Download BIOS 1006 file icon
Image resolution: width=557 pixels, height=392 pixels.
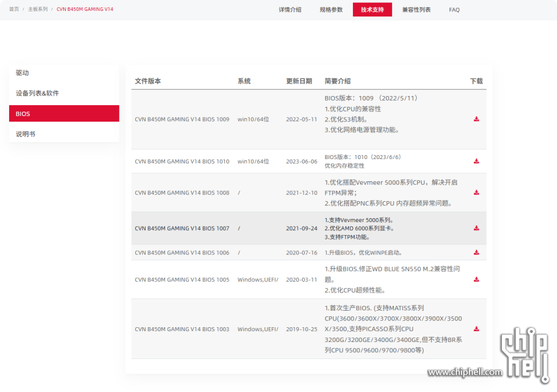(x=476, y=252)
